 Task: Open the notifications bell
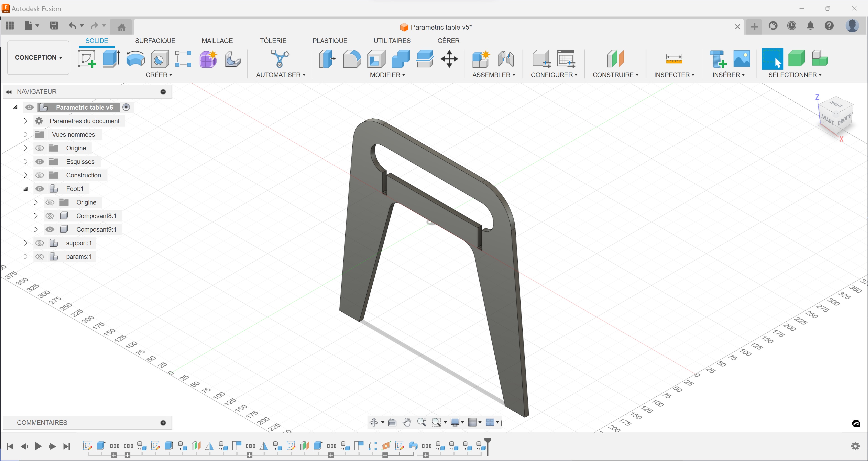coord(810,26)
